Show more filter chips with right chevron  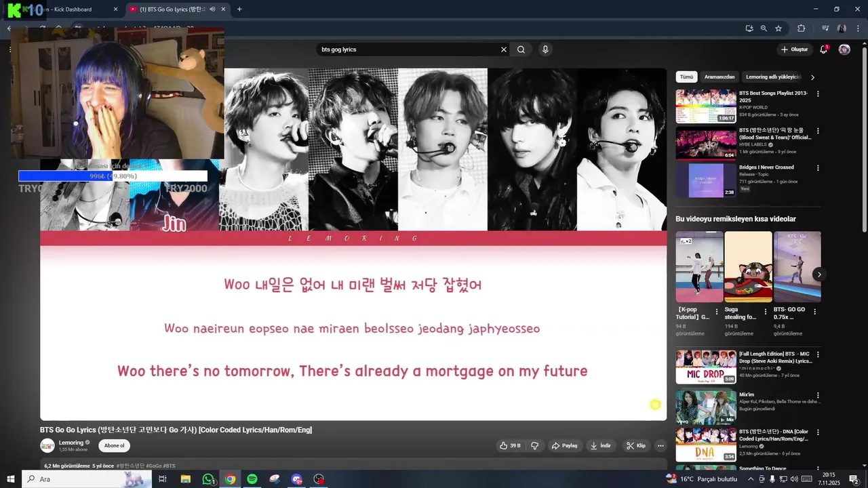[812, 77]
